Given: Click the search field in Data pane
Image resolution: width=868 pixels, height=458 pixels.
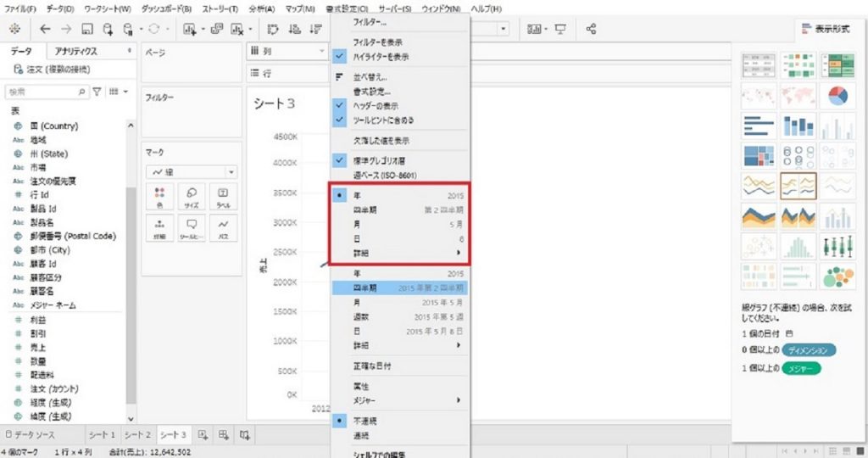Looking at the screenshot, I should (46, 92).
